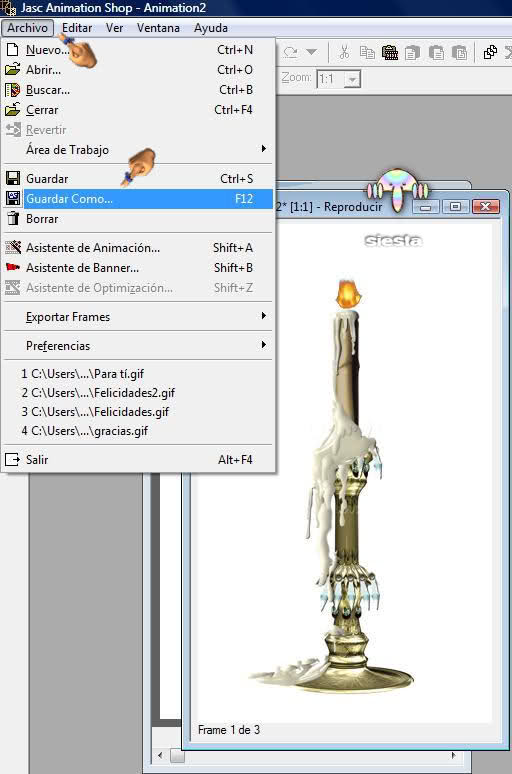This screenshot has width=512, height=774.
Task: Click the horizontal scrollbar thumb
Action: pyautogui.click(x=177, y=756)
